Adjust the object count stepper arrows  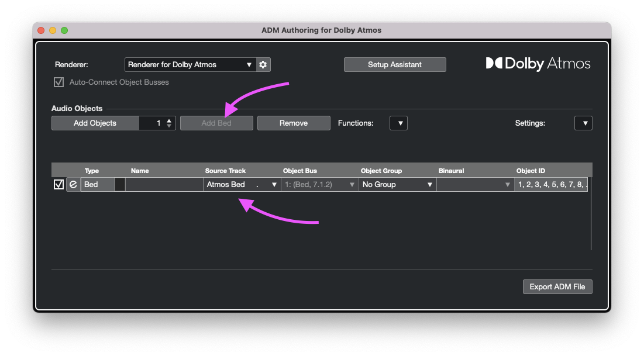click(169, 123)
